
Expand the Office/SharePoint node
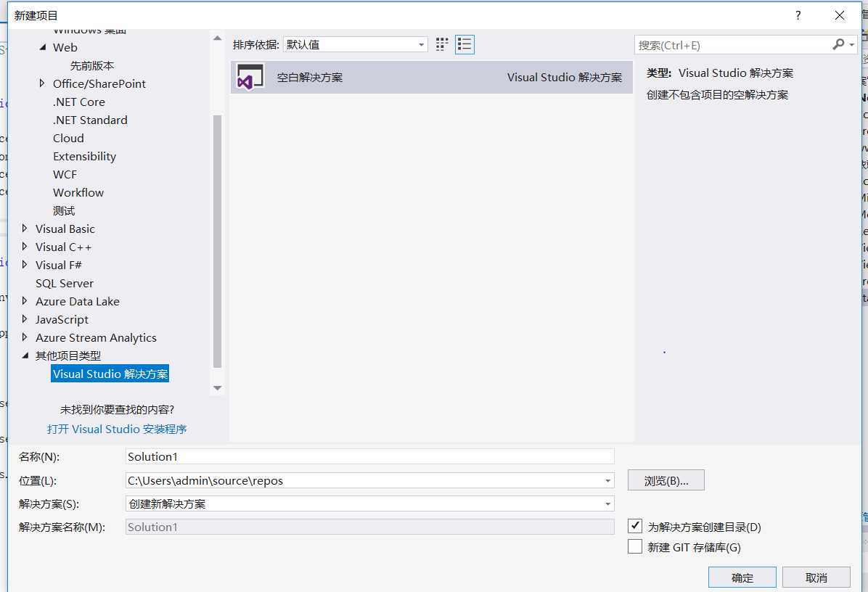click(x=42, y=83)
